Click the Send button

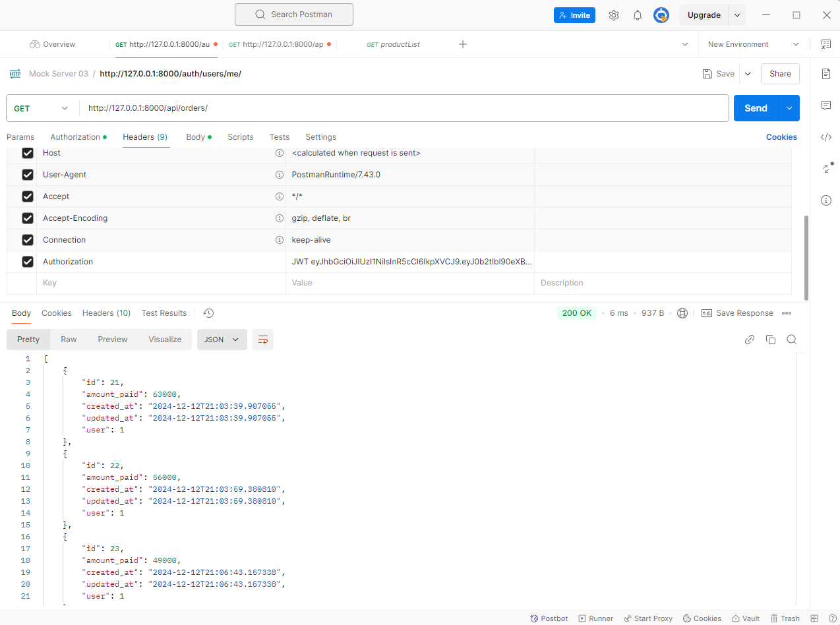(756, 108)
